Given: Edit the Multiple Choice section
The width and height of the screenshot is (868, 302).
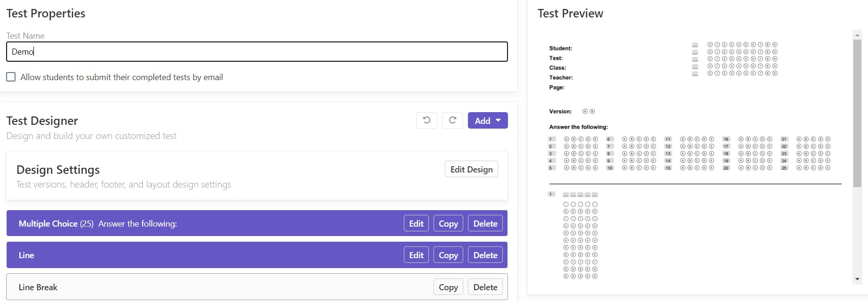Looking at the screenshot, I should [x=416, y=223].
